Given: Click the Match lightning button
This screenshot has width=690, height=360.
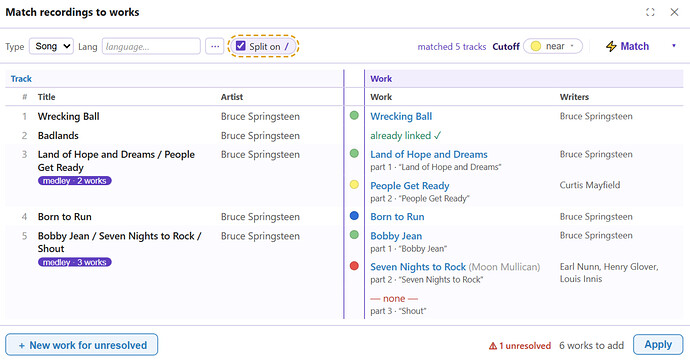Looking at the screenshot, I should (627, 46).
